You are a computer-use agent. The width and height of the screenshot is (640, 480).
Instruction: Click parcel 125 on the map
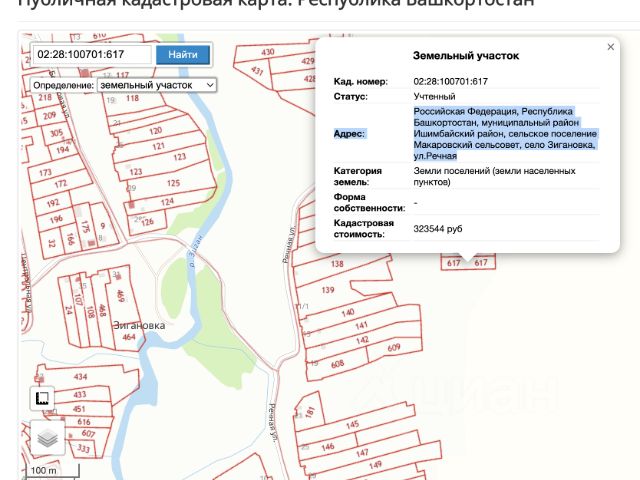[x=173, y=183]
